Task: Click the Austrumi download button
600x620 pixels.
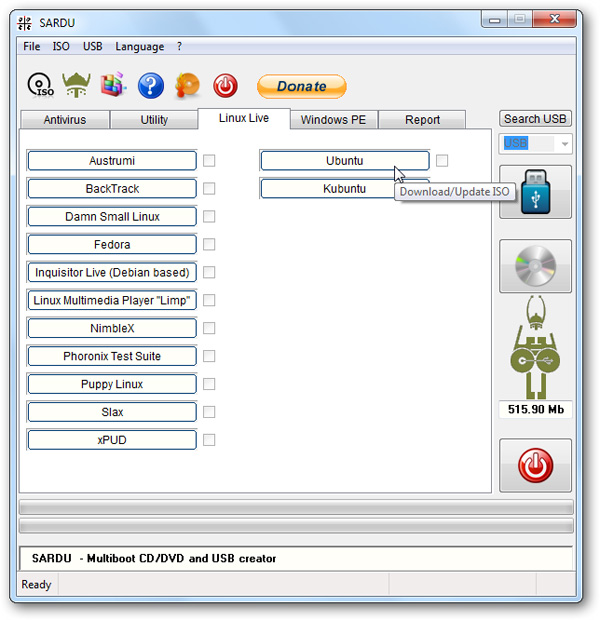Action: pos(112,161)
